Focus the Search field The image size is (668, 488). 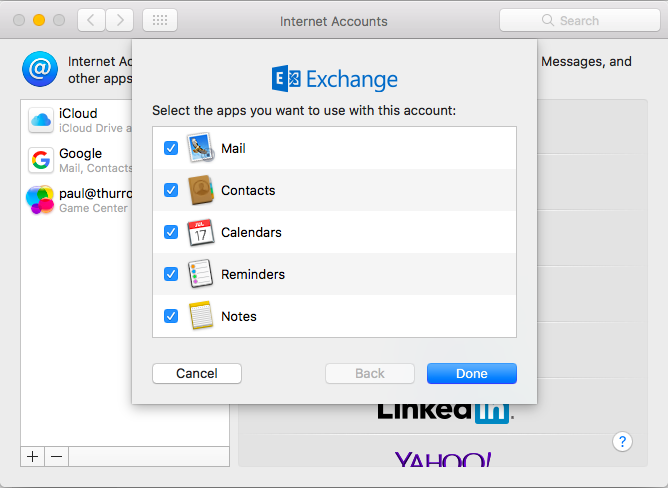pos(580,20)
